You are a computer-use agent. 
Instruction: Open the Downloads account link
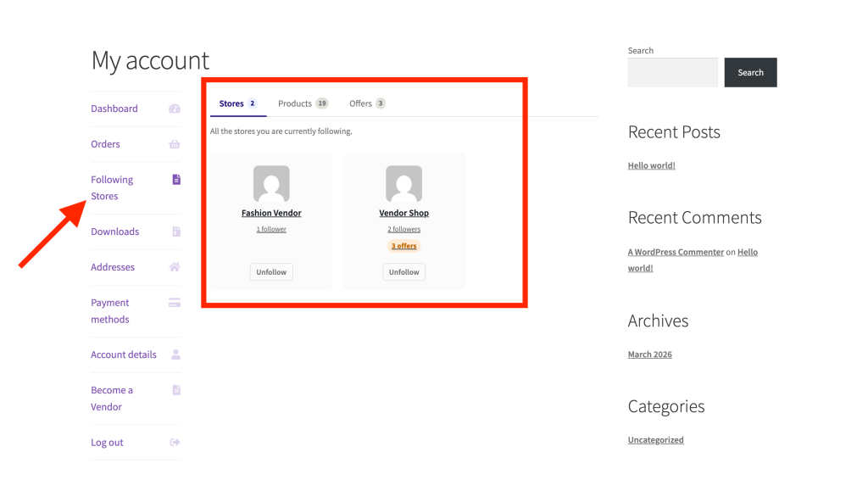tap(115, 232)
